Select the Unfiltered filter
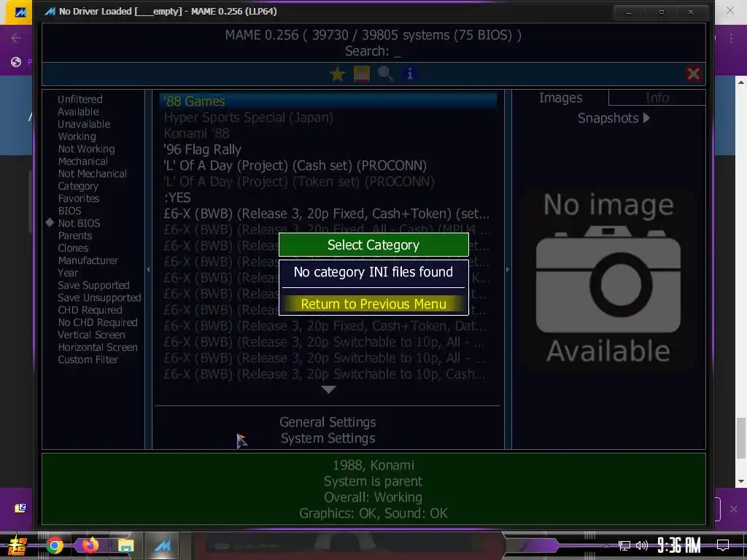This screenshot has height=560, width=747. (x=80, y=99)
